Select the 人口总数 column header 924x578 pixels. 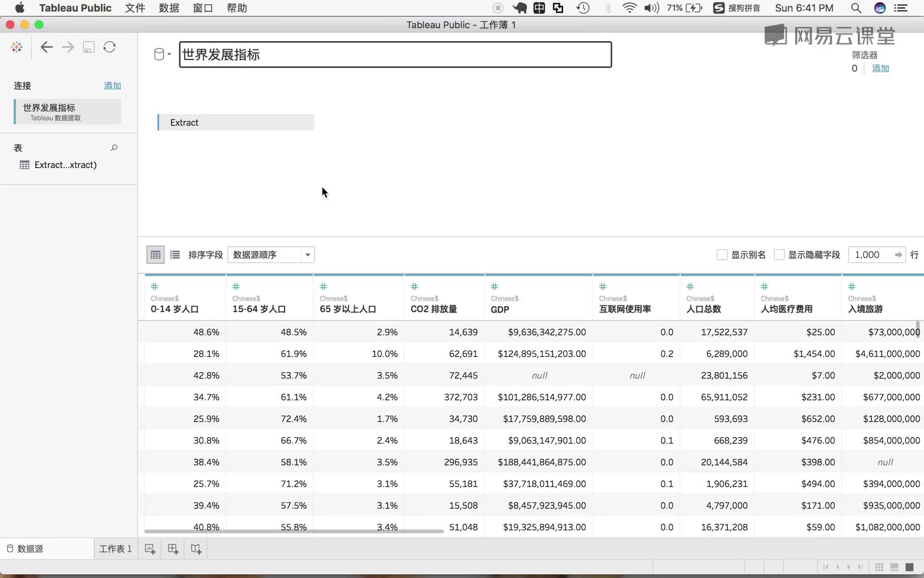717,298
